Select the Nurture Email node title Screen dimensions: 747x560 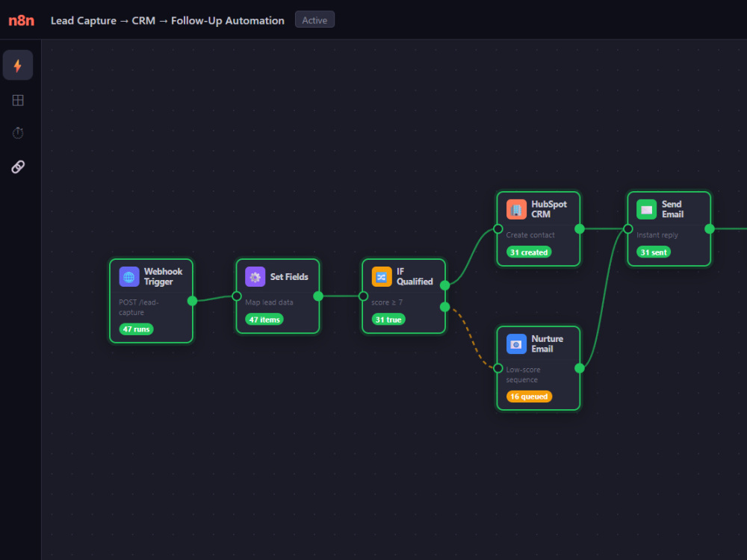coord(547,343)
